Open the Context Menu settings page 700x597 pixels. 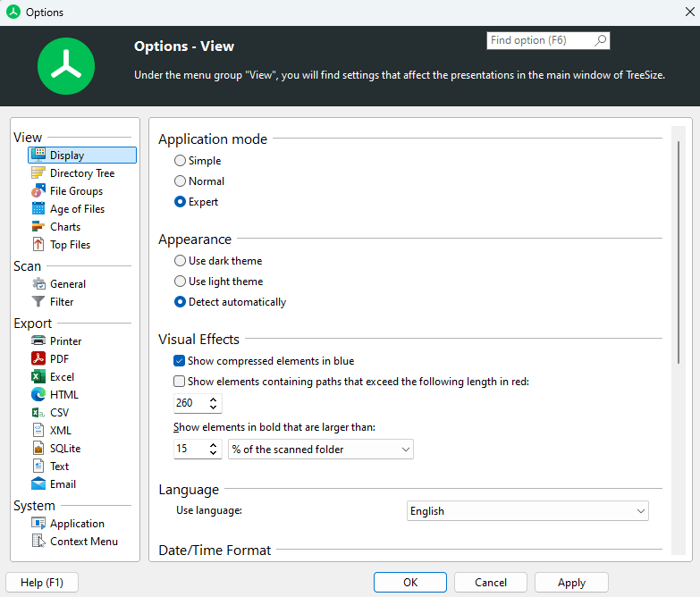(84, 542)
